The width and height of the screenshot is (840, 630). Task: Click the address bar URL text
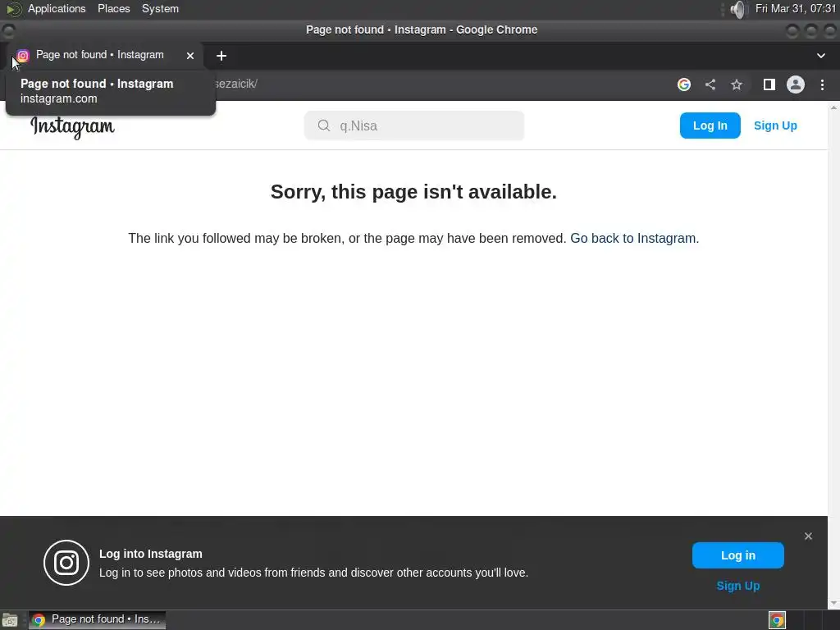coord(236,84)
